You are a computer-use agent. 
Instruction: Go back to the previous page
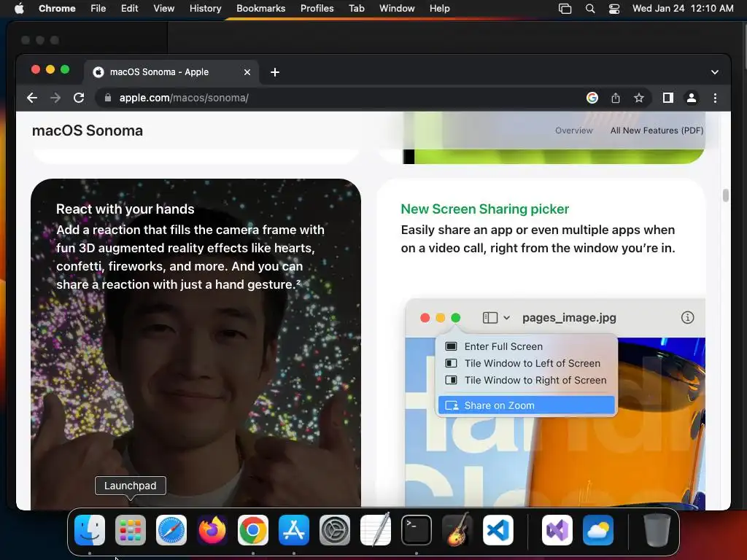coord(32,98)
